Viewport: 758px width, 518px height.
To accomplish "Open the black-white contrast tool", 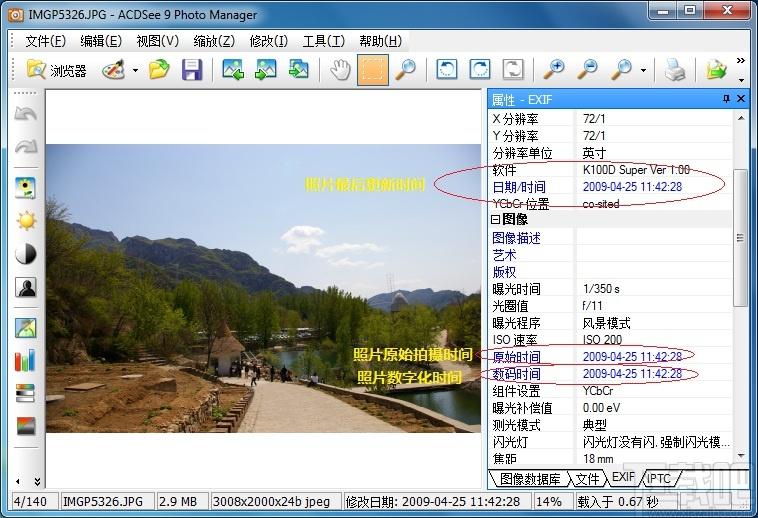I will (x=26, y=254).
